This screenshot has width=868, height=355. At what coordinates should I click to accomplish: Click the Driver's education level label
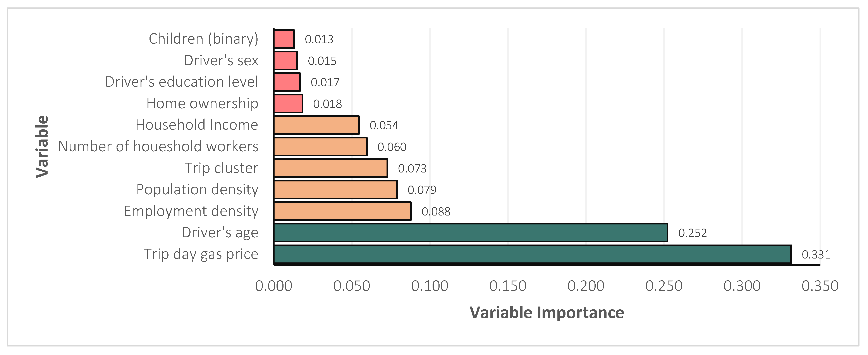(182, 82)
